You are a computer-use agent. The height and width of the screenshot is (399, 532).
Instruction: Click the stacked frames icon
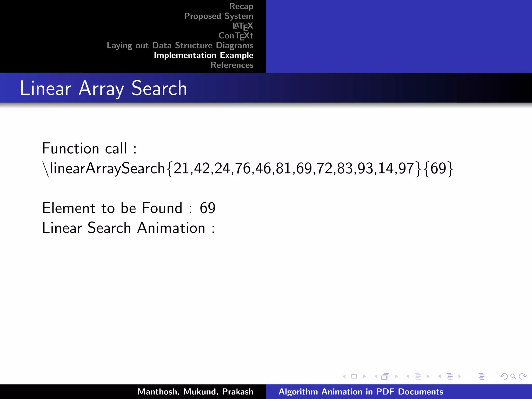click(x=385, y=376)
